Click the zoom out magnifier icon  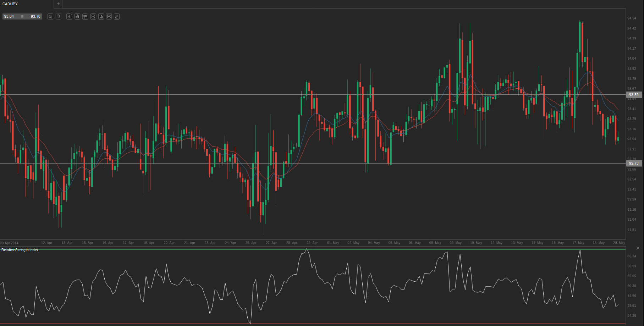[50, 17]
